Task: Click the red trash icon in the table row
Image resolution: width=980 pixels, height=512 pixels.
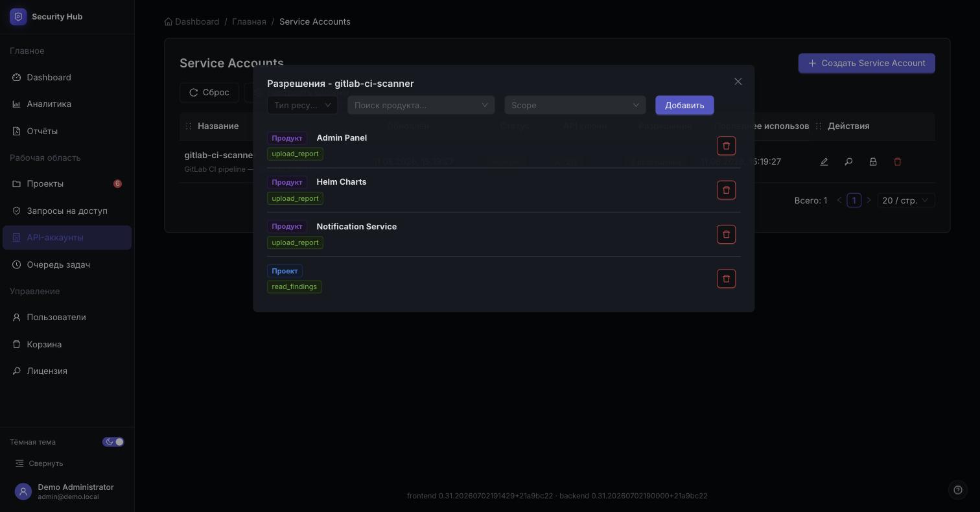Action: [x=897, y=162]
